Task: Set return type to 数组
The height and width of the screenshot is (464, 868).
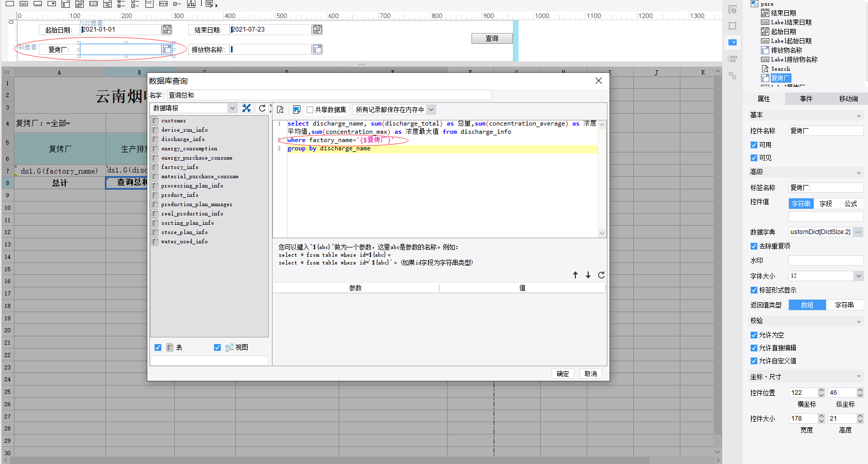Action: coord(807,305)
